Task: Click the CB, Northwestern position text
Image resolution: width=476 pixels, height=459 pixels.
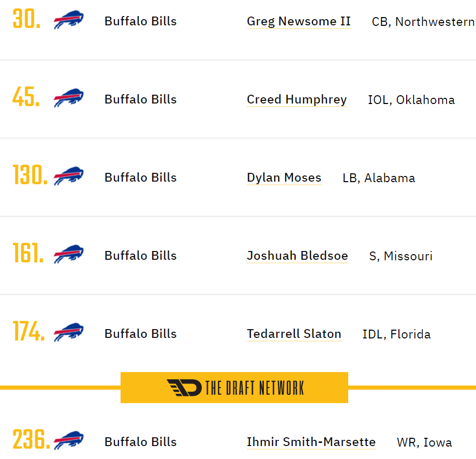Action: pyautogui.click(x=423, y=22)
